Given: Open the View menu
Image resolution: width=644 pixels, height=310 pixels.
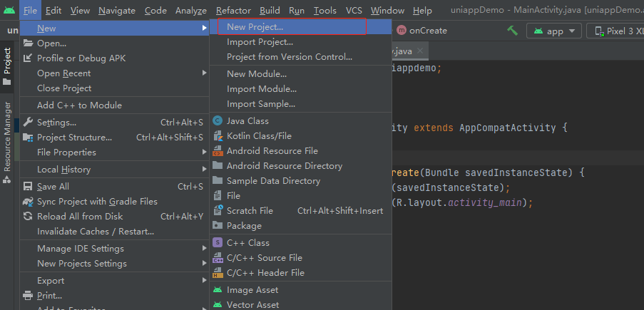Looking at the screenshot, I should [80, 10].
